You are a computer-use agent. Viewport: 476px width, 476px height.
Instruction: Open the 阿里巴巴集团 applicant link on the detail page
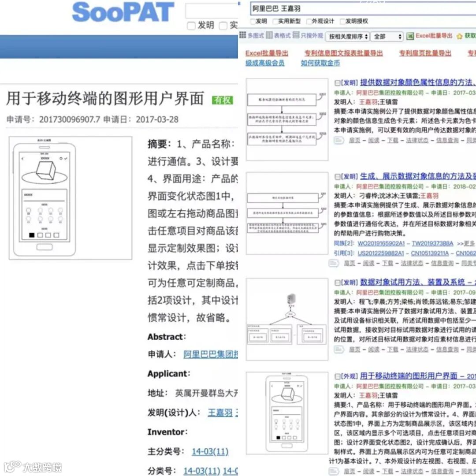pos(211,354)
